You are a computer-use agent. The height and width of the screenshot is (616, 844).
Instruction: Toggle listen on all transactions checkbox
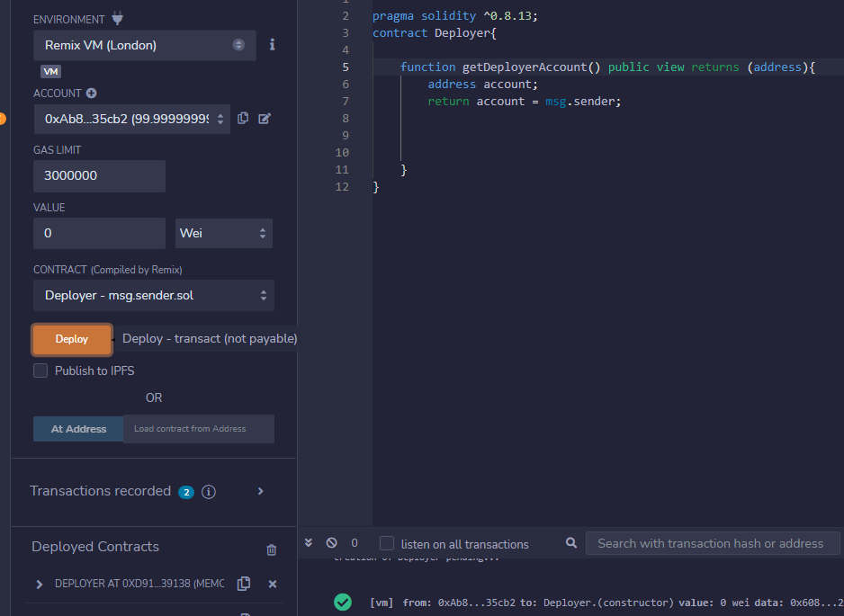point(387,543)
